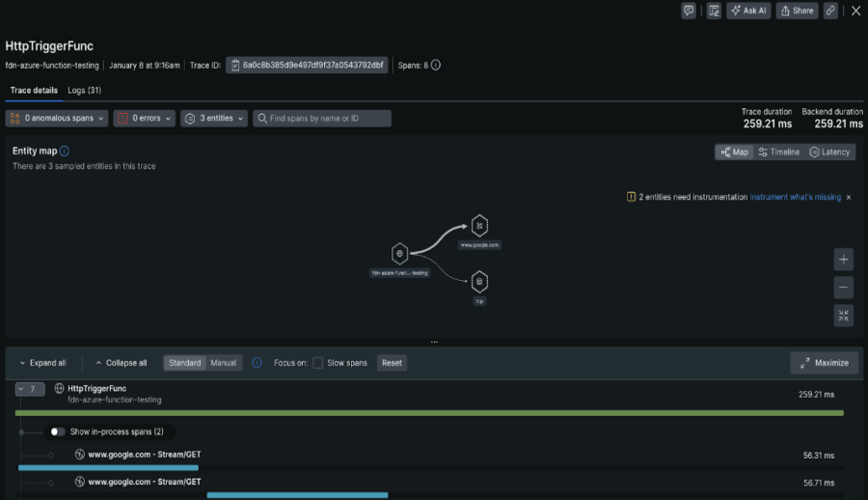Click the panel resize handle dots
The width and height of the screenshot is (868, 500).
(x=434, y=342)
